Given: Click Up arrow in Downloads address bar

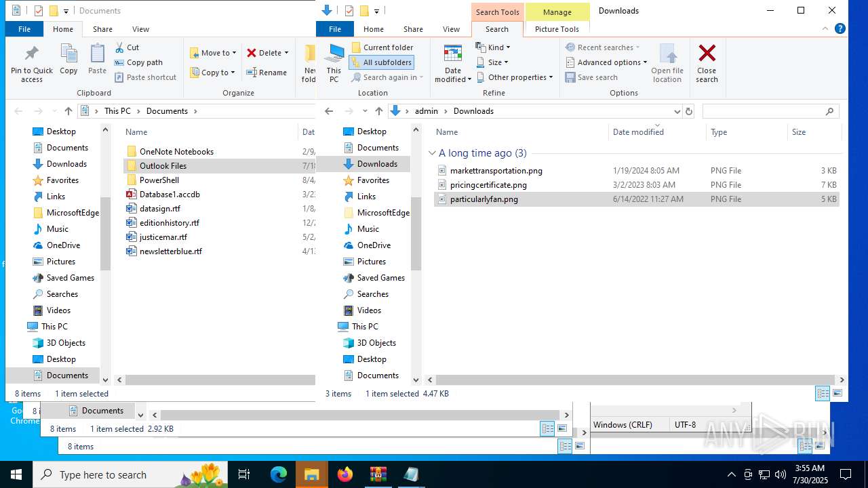Looking at the screenshot, I should (379, 111).
